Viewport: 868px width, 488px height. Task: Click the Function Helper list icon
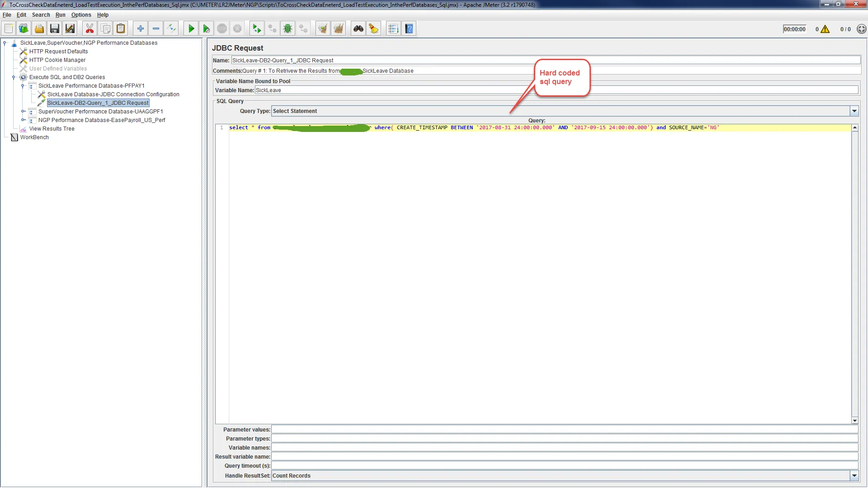tap(393, 29)
